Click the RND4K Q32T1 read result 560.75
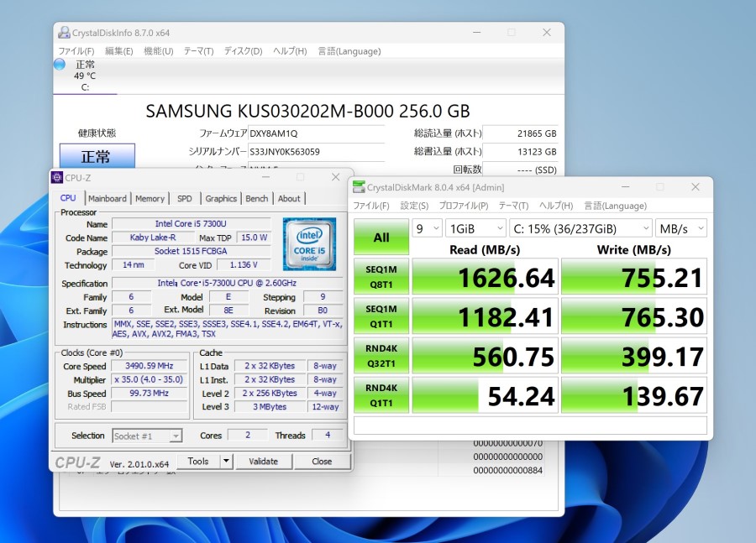Image resolution: width=756 pixels, height=543 pixels. pos(485,356)
